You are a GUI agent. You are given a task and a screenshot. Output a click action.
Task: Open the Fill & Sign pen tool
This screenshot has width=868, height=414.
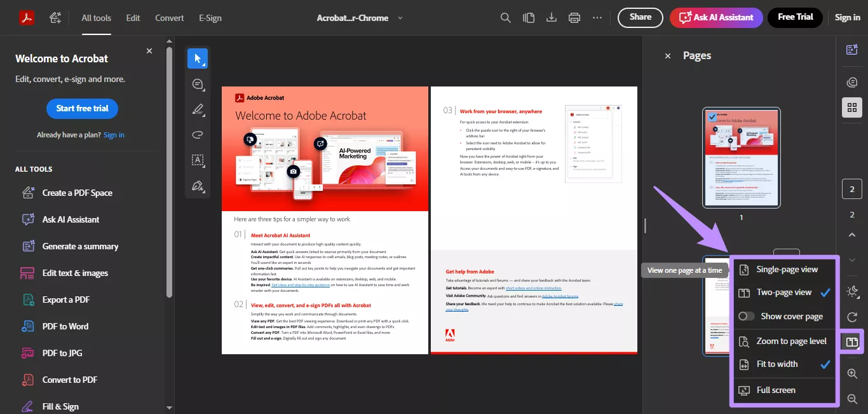(x=198, y=186)
